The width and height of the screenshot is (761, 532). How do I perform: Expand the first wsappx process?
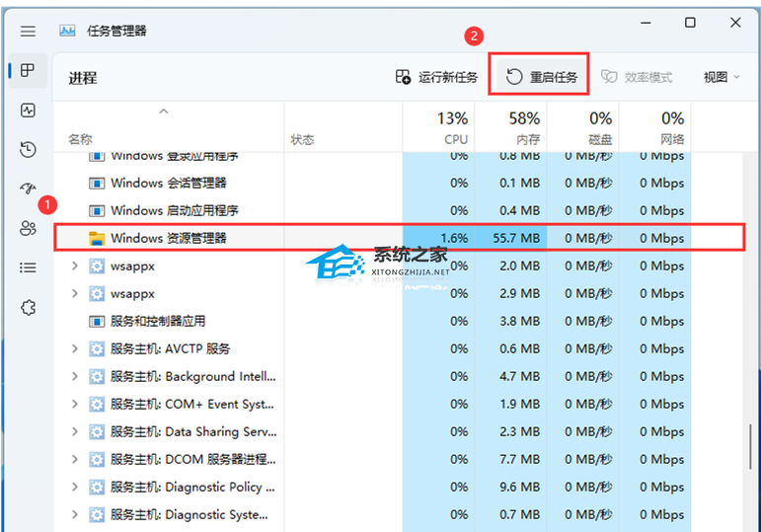(x=75, y=266)
